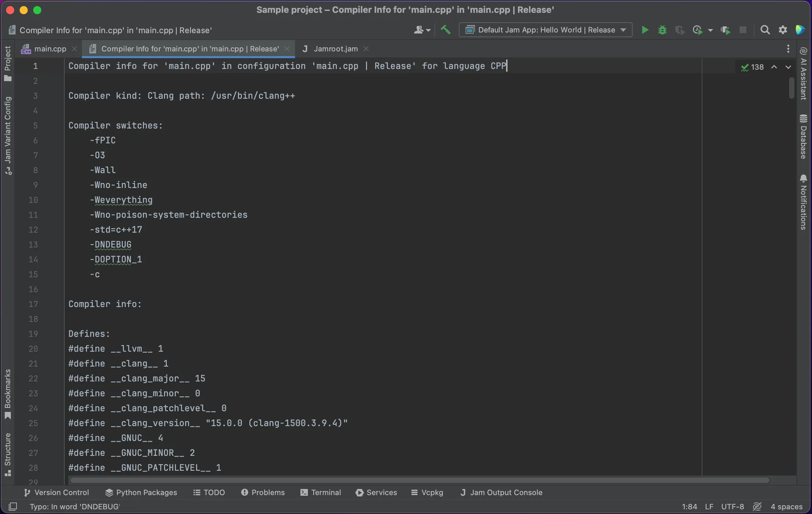Image resolution: width=812 pixels, height=514 pixels.
Task: Open the Jam Output Console
Action: pos(501,492)
